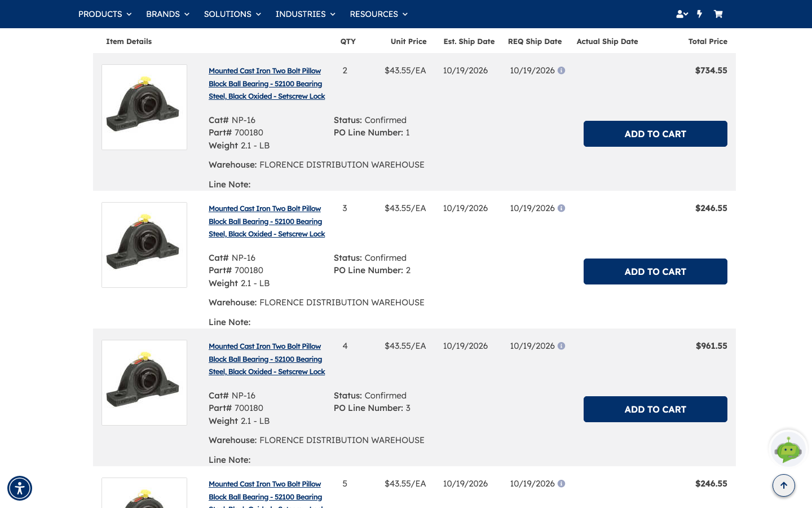Open the user account icon menu

coord(682,14)
